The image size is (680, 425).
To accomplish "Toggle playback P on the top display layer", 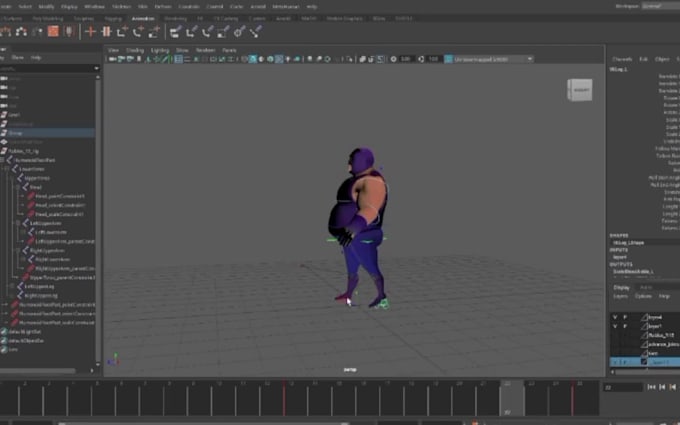I will (x=625, y=317).
